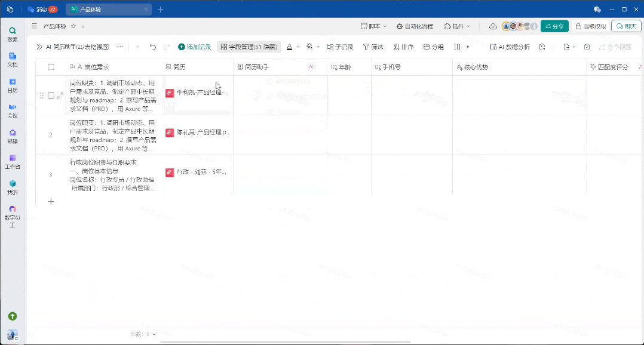Open 字段管理 field management
Viewport: 644px width, 345px height.
pyautogui.click(x=248, y=46)
